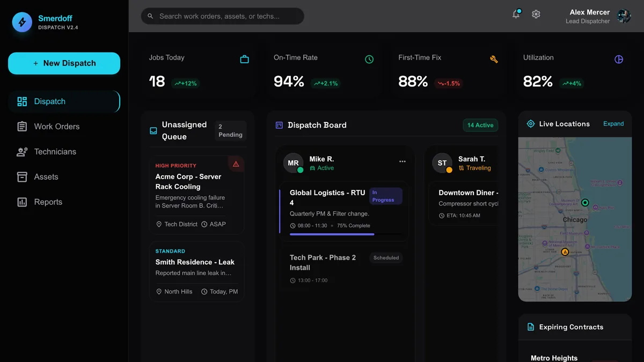Click the +2.1% On-Time trend badge
Viewport: 644px width, 362px height.
(x=326, y=84)
